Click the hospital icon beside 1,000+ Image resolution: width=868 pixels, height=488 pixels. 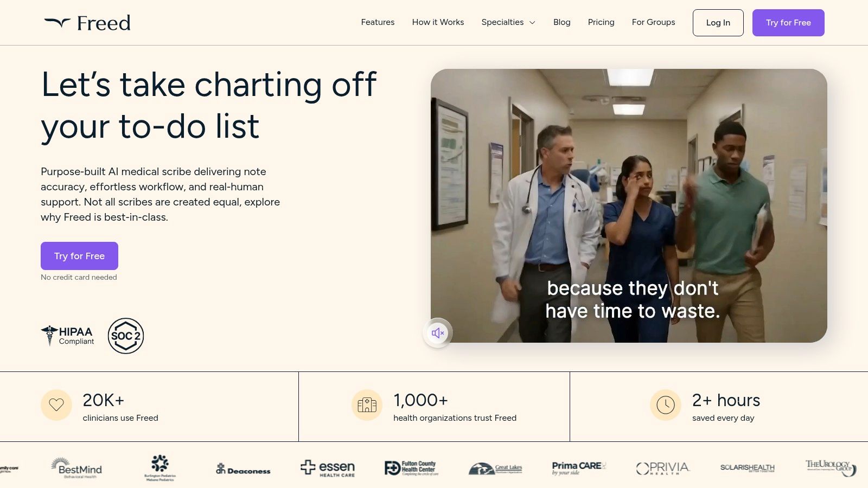tap(367, 405)
